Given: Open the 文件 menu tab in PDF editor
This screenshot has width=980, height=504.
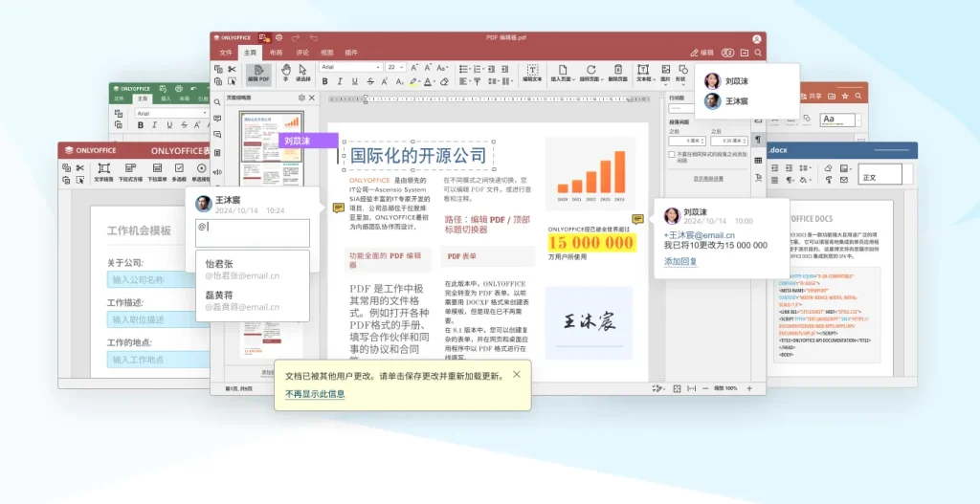Looking at the screenshot, I should click(x=226, y=54).
